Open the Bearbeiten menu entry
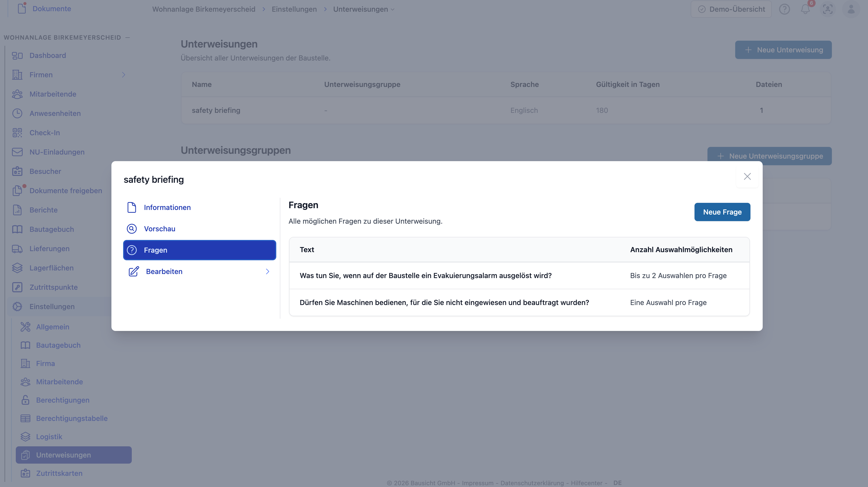 pos(199,272)
